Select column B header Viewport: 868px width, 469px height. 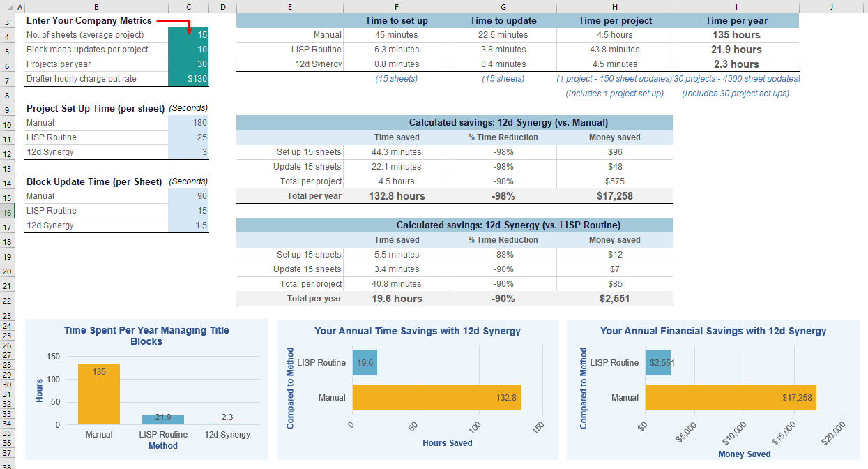click(96, 6)
